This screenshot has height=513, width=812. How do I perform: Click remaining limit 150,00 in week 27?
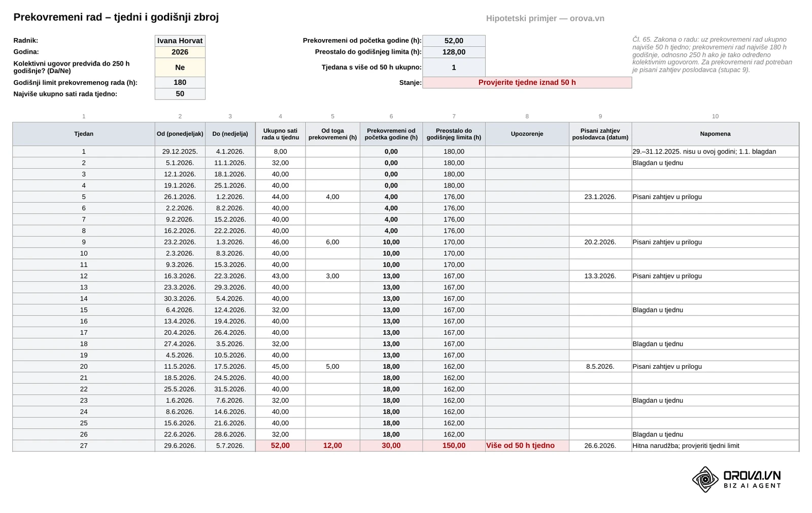click(454, 445)
